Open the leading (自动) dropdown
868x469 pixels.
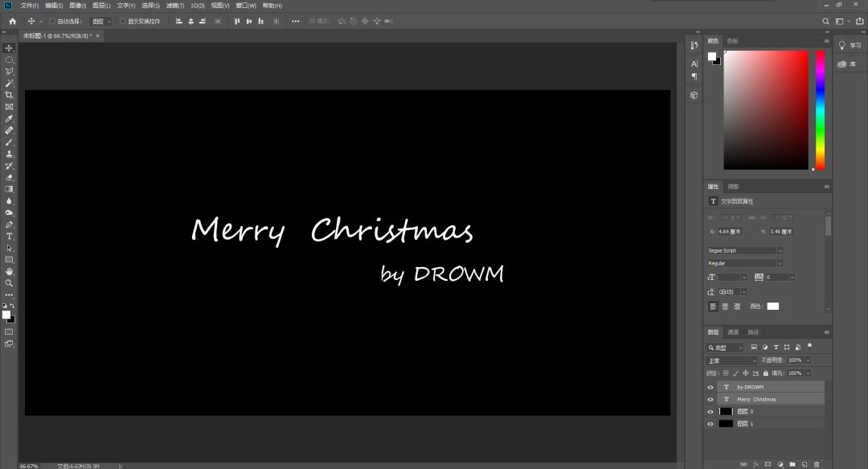pos(733,291)
